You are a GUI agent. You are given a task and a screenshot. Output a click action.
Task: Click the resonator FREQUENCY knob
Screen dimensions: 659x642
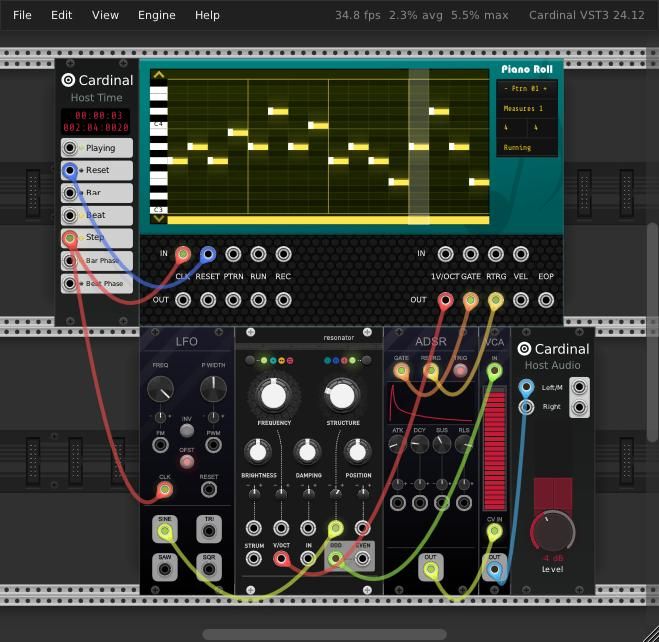[274, 395]
